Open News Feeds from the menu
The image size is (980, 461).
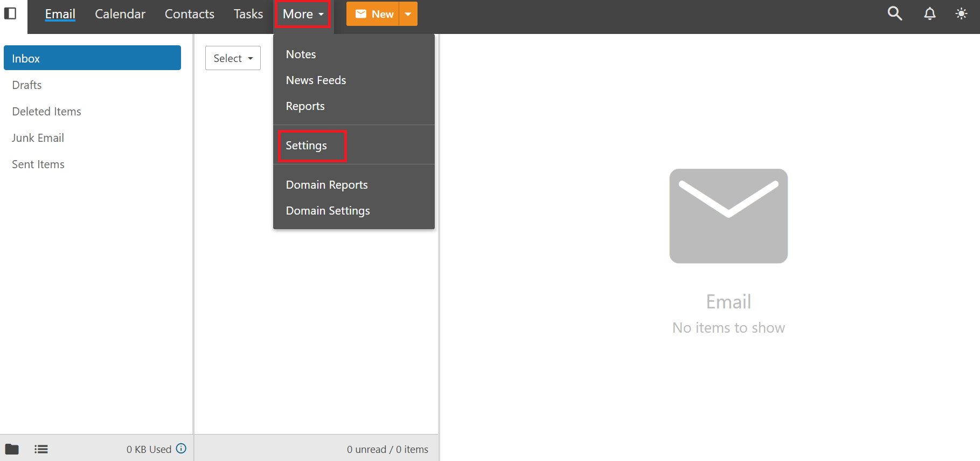[316, 80]
